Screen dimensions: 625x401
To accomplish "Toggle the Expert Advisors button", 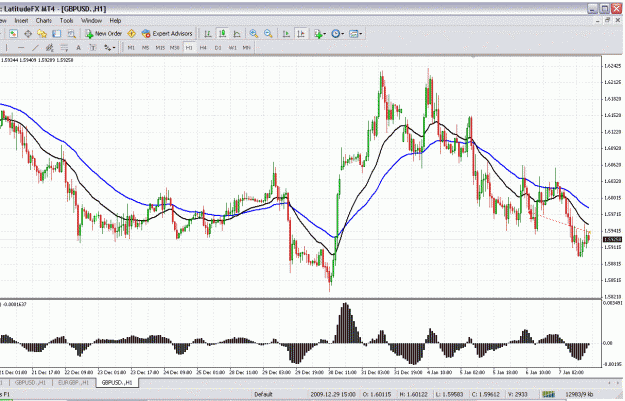I will [167, 34].
